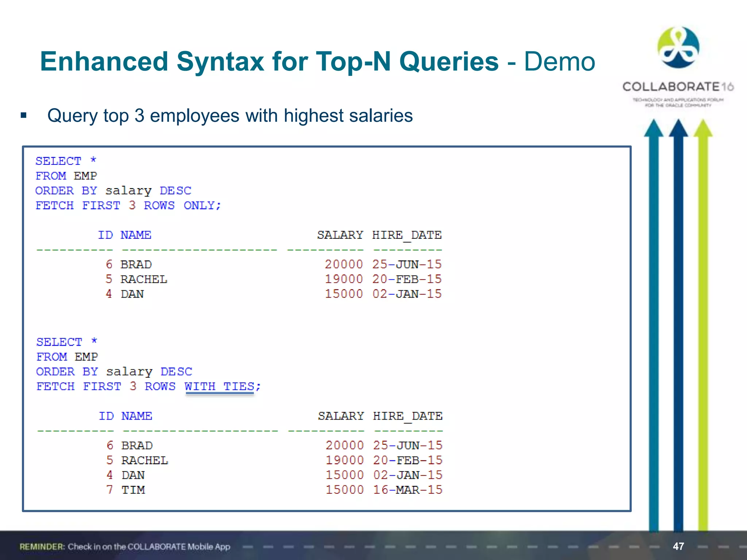Image resolution: width=747 pixels, height=560 pixels.
Task: Click hire date 16-MAR-15
Action: point(407,490)
